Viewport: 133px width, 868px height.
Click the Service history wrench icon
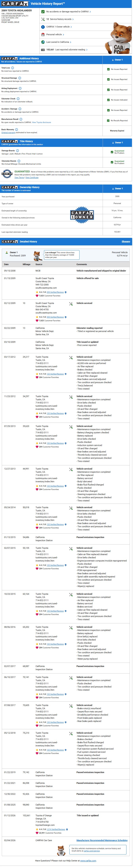(x=43, y=19)
